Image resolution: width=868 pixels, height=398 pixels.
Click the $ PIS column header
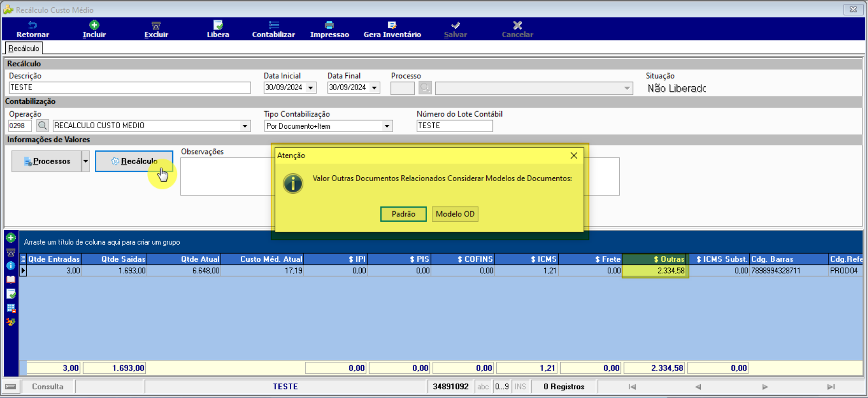399,259
